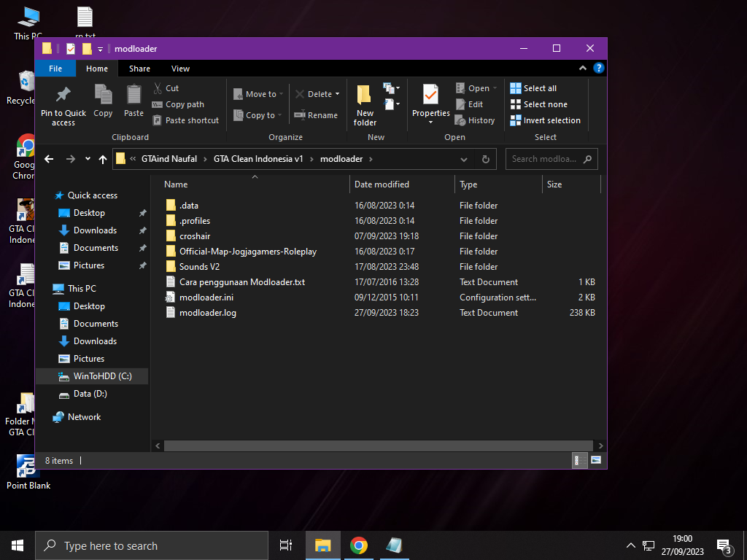Go up one folder level arrow
This screenshot has width=747, height=560.
click(103, 159)
